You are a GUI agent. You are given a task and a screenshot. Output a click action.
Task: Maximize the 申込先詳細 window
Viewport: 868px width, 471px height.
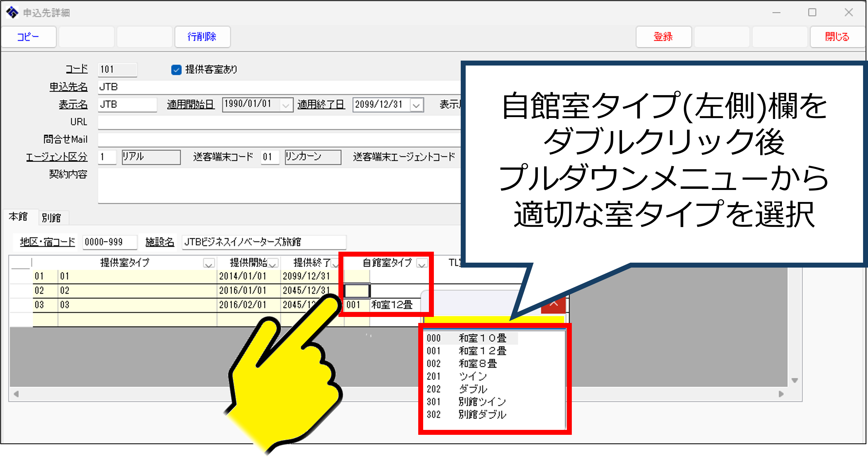point(812,12)
